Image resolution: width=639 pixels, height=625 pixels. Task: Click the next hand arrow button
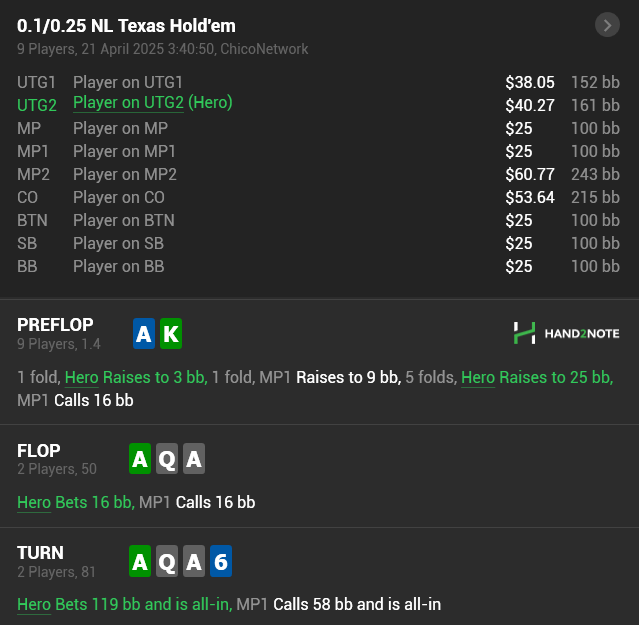point(607,25)
